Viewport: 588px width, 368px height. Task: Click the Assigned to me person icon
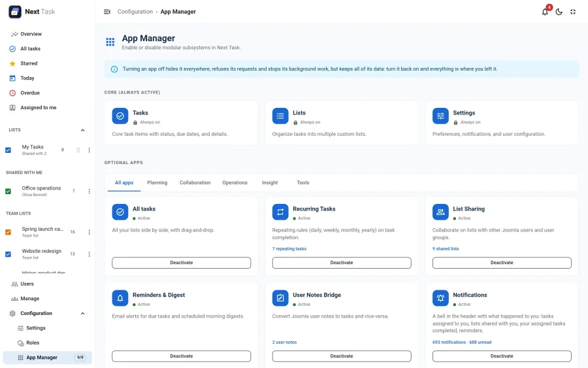[x=12, y=108]
